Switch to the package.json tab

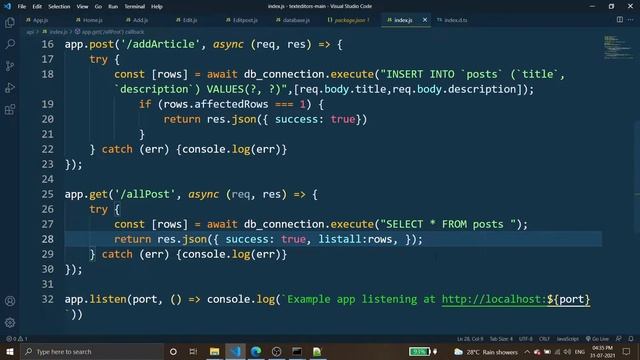click(x=349, y=20)
